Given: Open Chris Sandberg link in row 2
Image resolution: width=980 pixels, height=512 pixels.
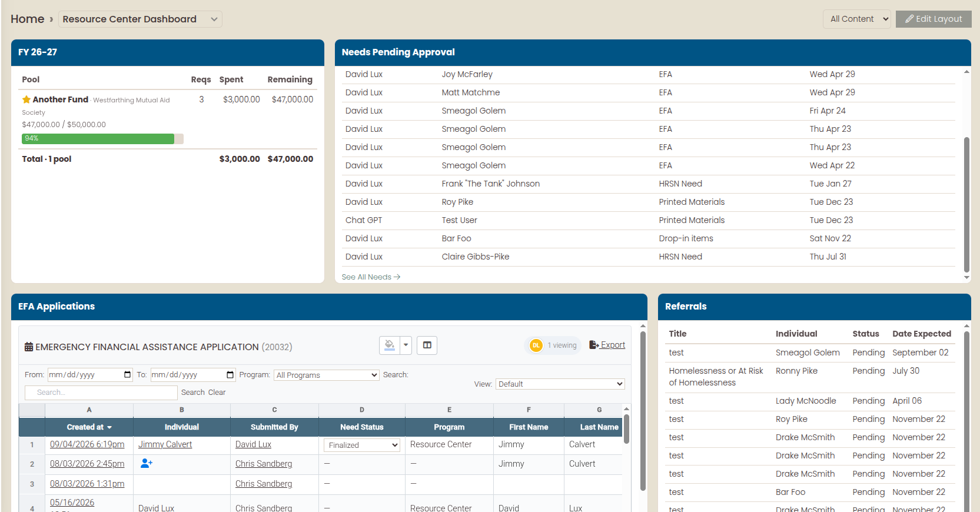Looking at the screenshot, I should tap(264, 464).
